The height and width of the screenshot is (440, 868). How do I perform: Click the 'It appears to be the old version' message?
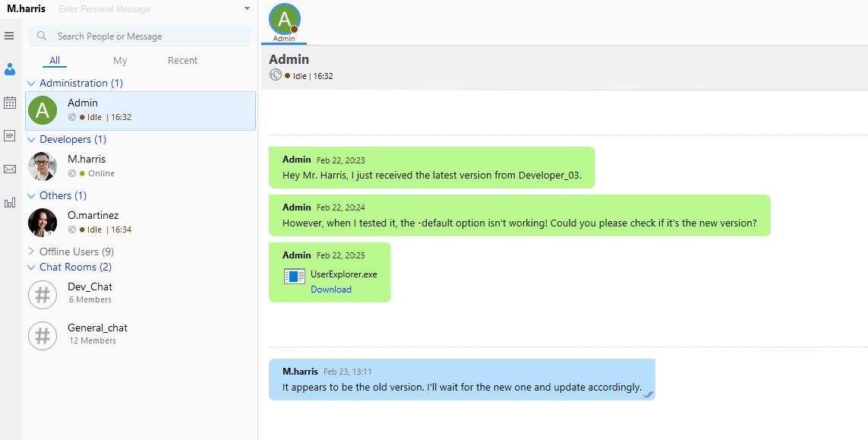462,387
